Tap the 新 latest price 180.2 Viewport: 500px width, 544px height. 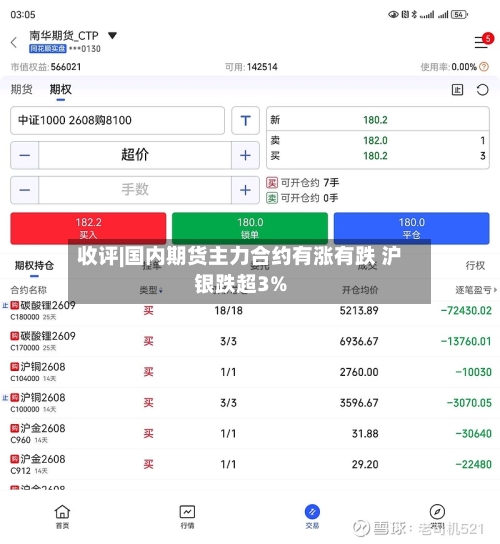[x=375, y=120]
